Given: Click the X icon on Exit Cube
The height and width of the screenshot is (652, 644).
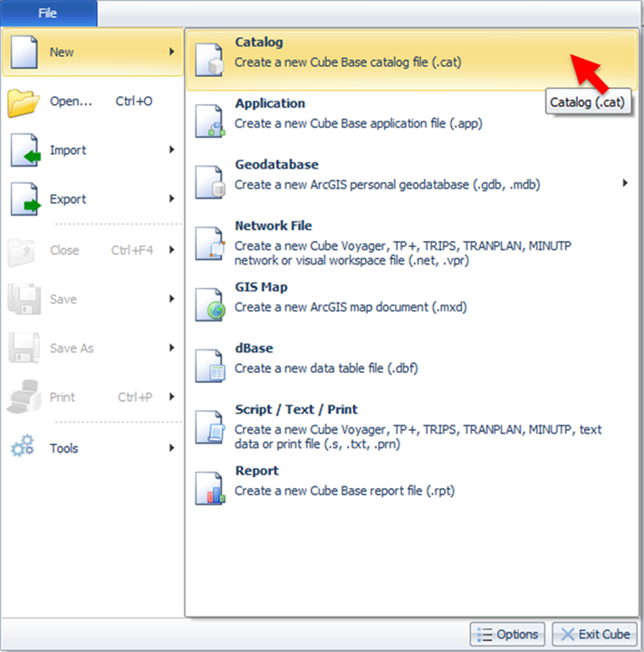Looking at the screenshot, I should pos(567,635).
